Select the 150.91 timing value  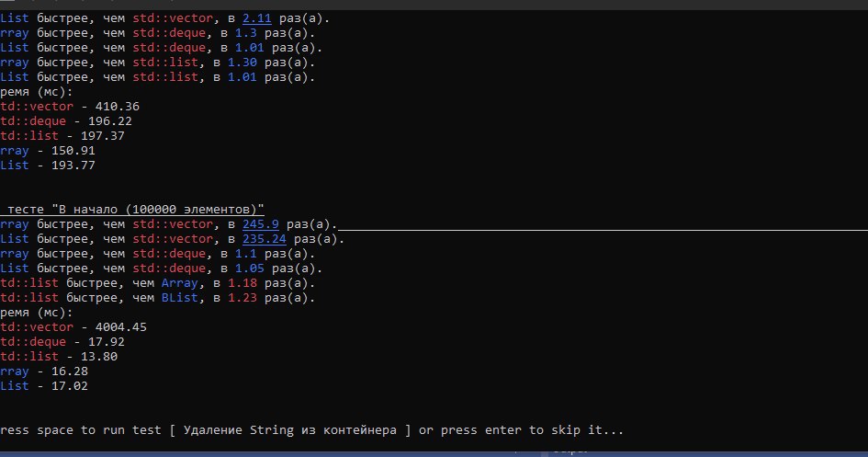[x=73, y=151]
